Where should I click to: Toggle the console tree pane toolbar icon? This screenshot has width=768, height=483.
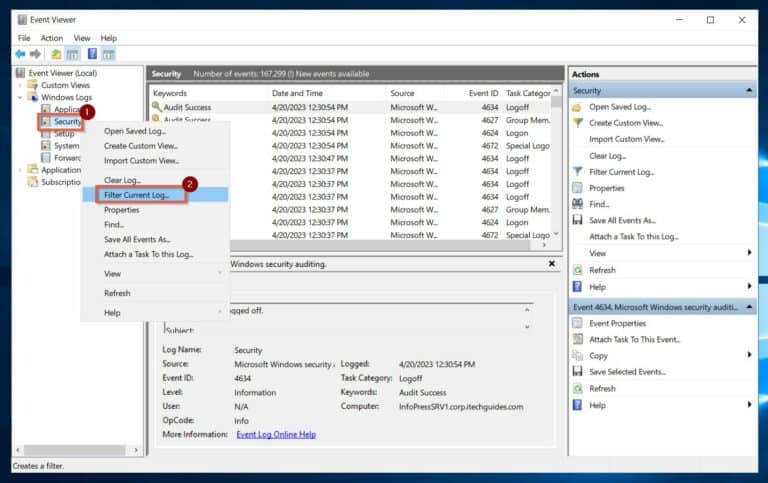coord(73,54)
